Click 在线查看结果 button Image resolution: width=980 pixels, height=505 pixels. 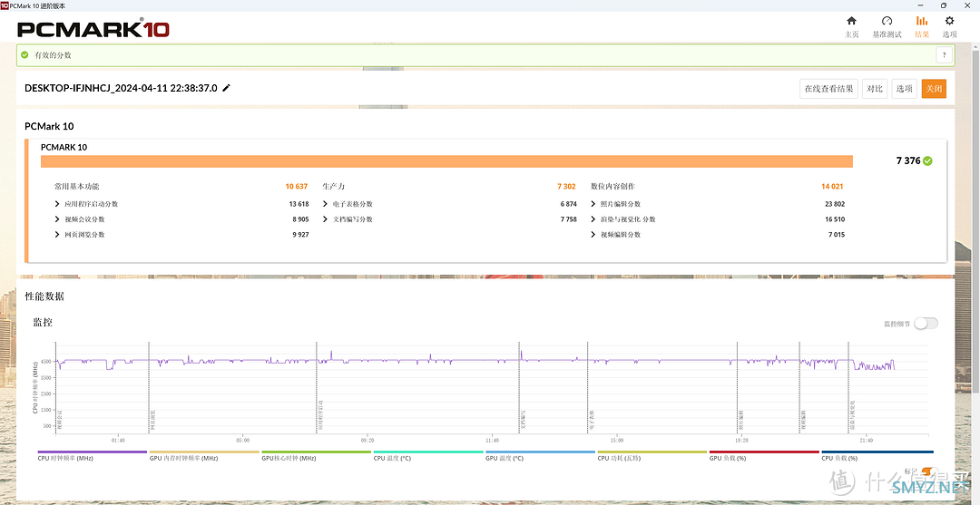click(828, 89)
